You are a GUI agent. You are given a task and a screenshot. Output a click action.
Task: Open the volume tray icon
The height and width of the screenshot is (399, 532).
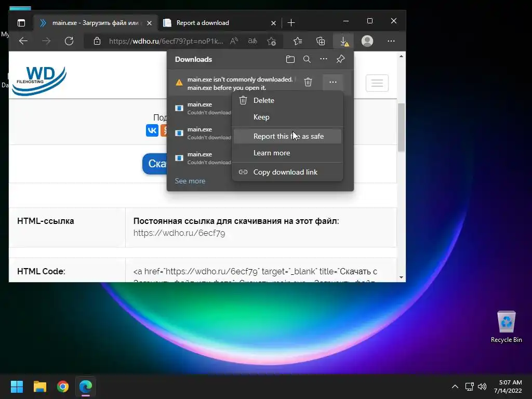coord(482,387)
